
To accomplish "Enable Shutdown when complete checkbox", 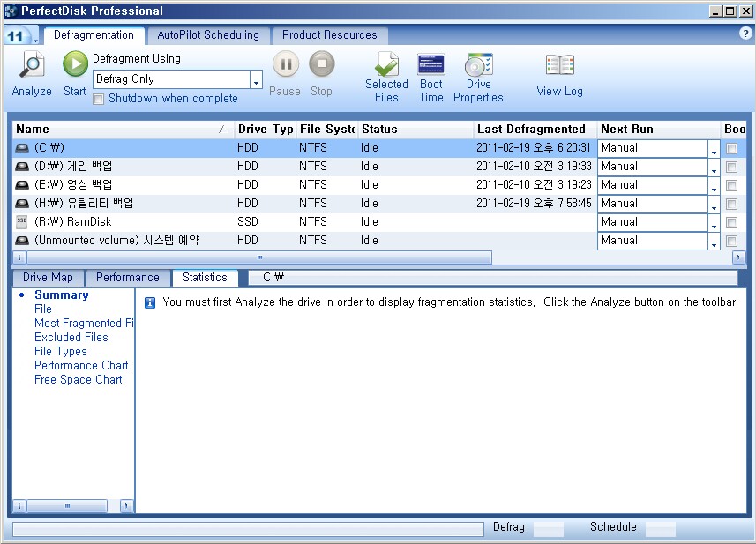I will pyautogui.click(x=100, y=99).
